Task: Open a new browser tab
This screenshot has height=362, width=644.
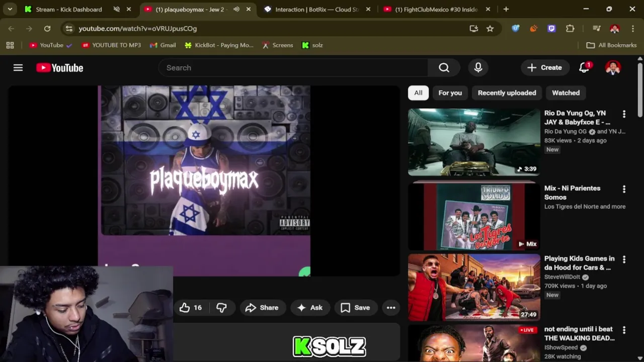Action: point(506,9)
